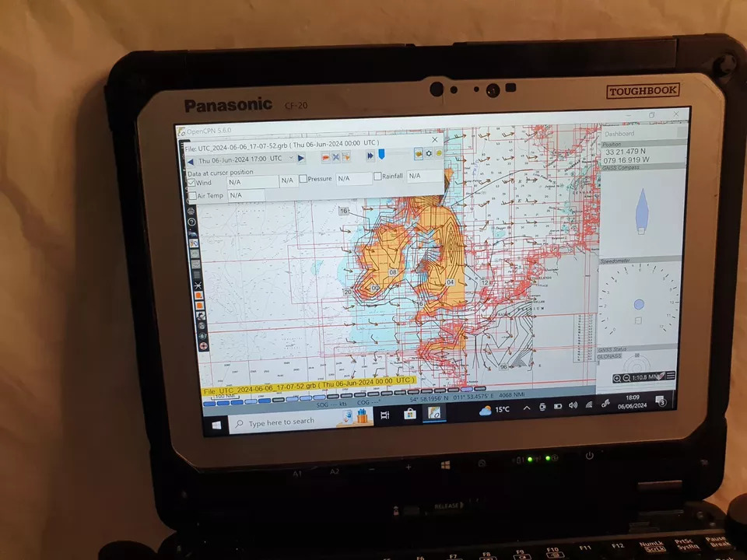Click the battery tray icon
747x560 pixels.
[557, 406]
